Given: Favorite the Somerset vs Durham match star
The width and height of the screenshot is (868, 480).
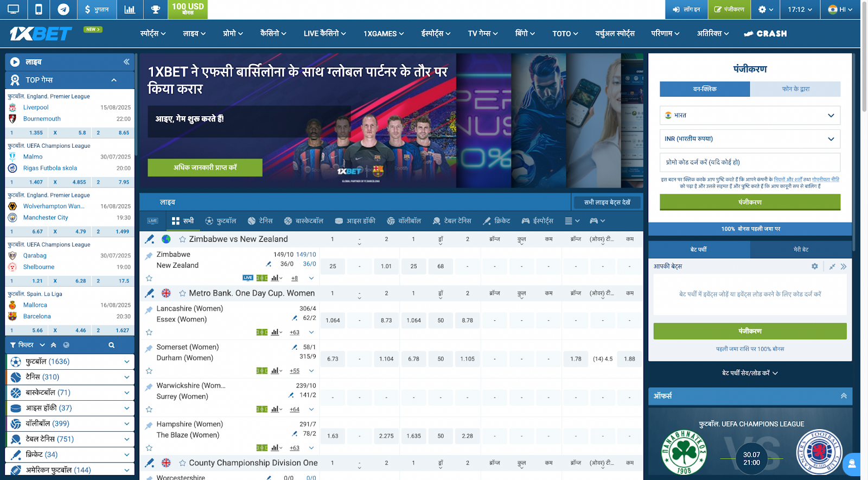Looking at the screenshot, I should pos(149,371).
